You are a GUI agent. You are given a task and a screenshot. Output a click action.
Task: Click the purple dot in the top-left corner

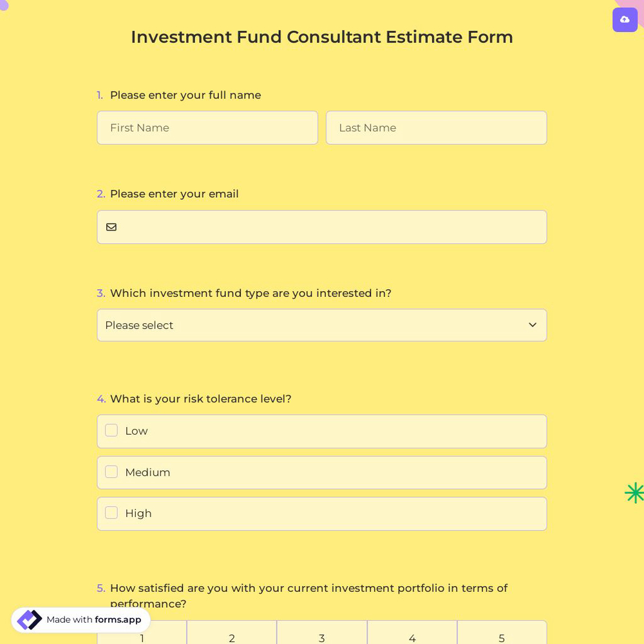(3, 5)
